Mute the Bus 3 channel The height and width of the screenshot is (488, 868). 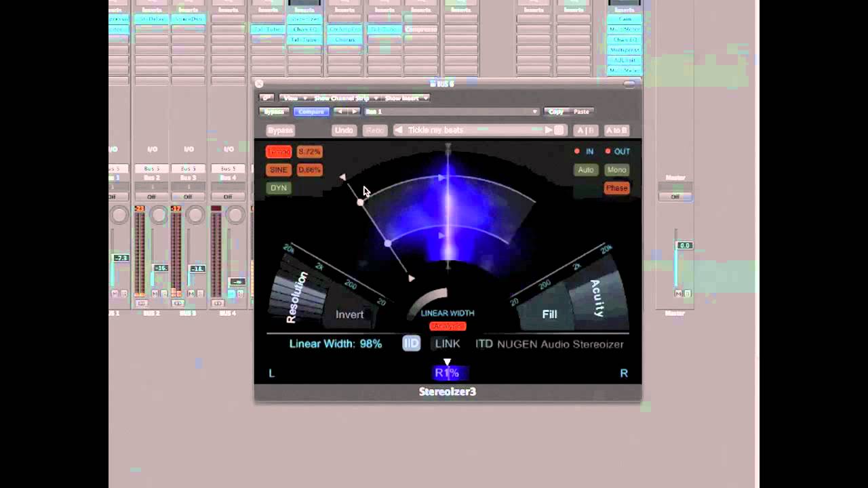(191, 293)
